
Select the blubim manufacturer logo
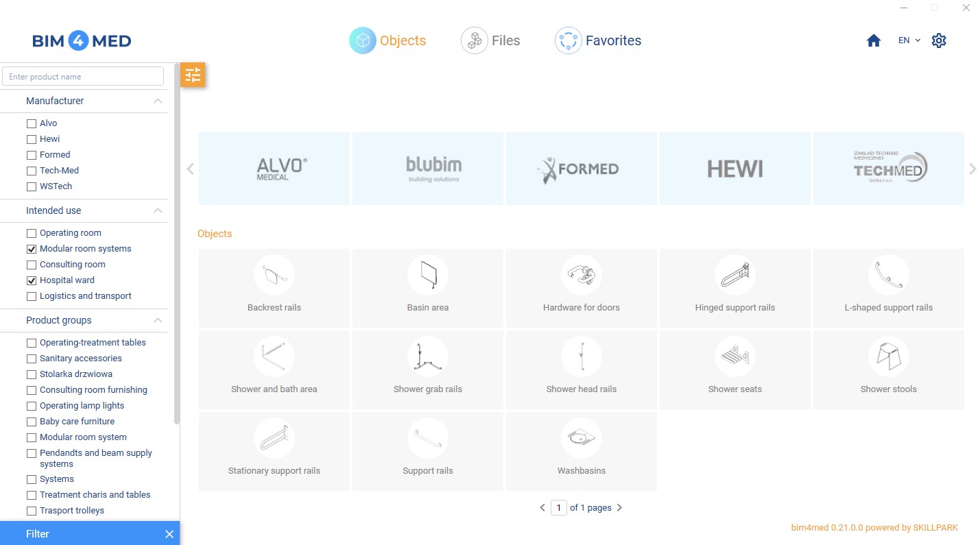[428, 169]
